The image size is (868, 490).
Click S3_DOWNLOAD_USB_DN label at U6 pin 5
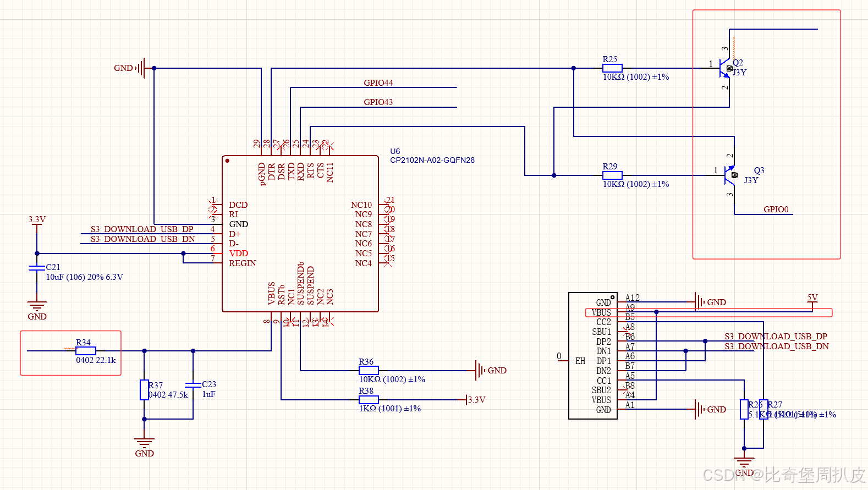142,239
